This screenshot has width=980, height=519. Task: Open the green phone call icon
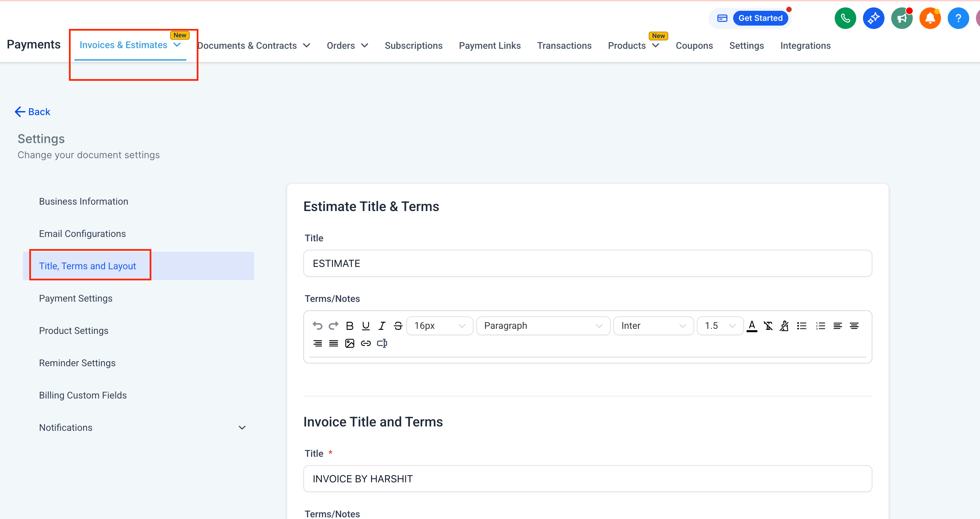point(845,18)
